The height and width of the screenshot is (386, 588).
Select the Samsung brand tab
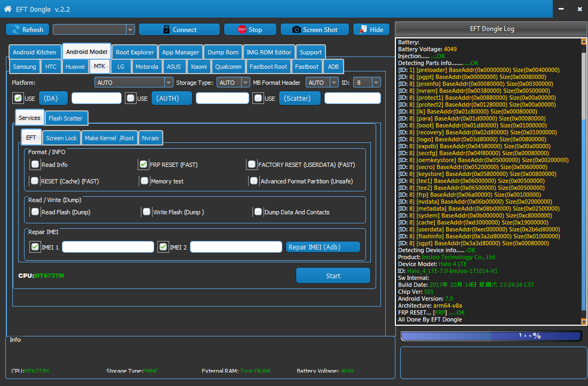click(x=25, y=67)
